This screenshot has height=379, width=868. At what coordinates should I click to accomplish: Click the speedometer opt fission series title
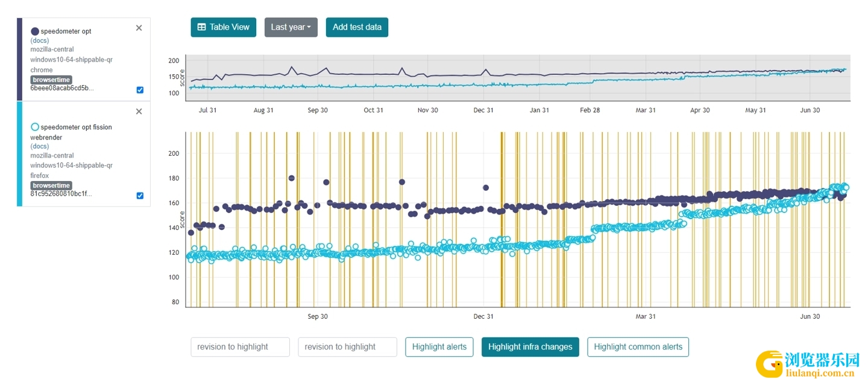[x=77, y=127]
